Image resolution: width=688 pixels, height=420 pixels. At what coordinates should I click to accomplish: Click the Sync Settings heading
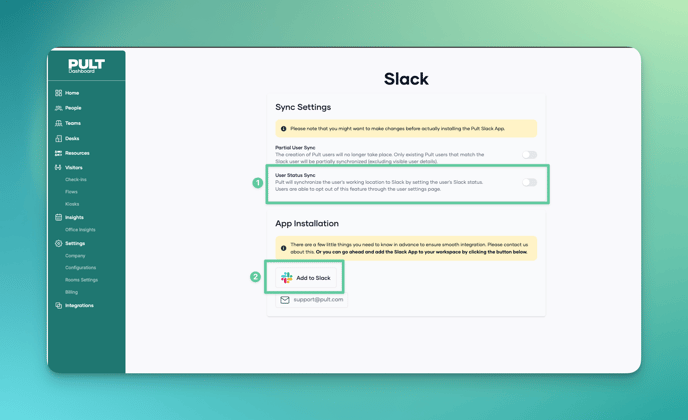pos(303,107)
